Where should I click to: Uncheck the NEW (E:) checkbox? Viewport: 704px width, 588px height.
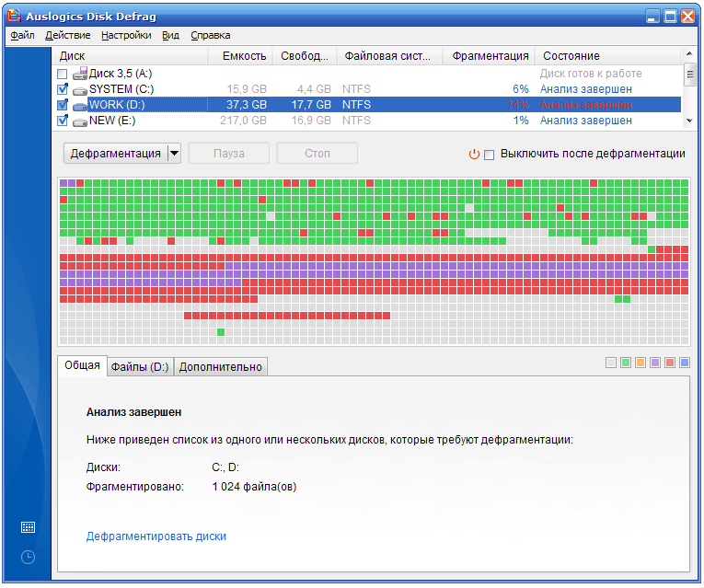63,121
